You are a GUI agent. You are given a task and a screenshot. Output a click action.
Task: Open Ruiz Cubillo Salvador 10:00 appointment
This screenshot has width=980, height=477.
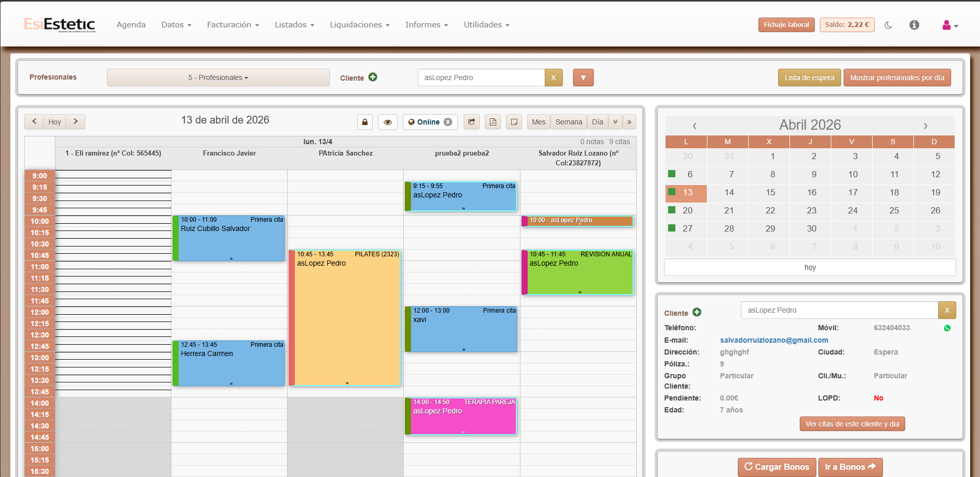229,238
